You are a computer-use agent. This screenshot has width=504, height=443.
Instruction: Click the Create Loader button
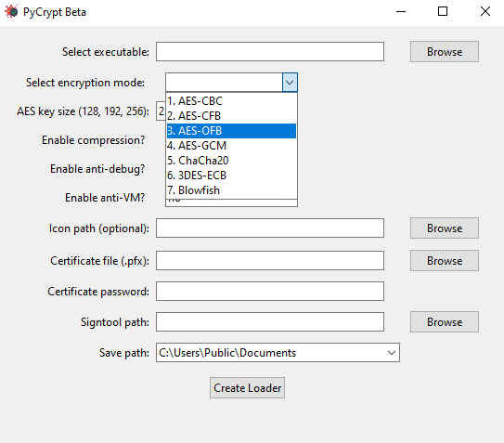247,387
